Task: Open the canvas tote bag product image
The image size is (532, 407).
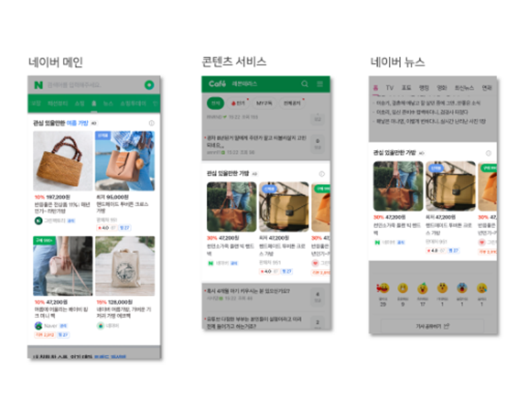Action: click(x=125, y=266)
